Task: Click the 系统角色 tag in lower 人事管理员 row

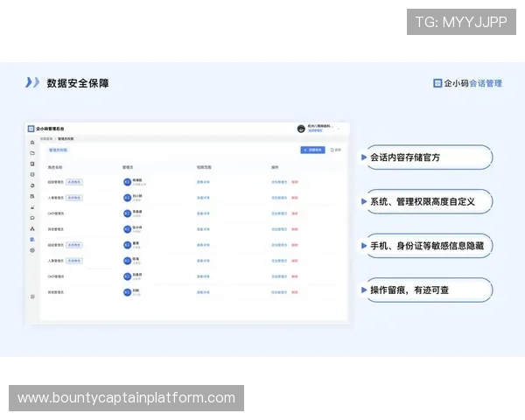Action: 74,261
